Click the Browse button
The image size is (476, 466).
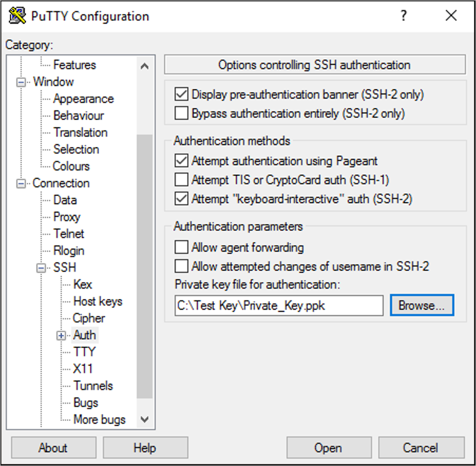422,305
